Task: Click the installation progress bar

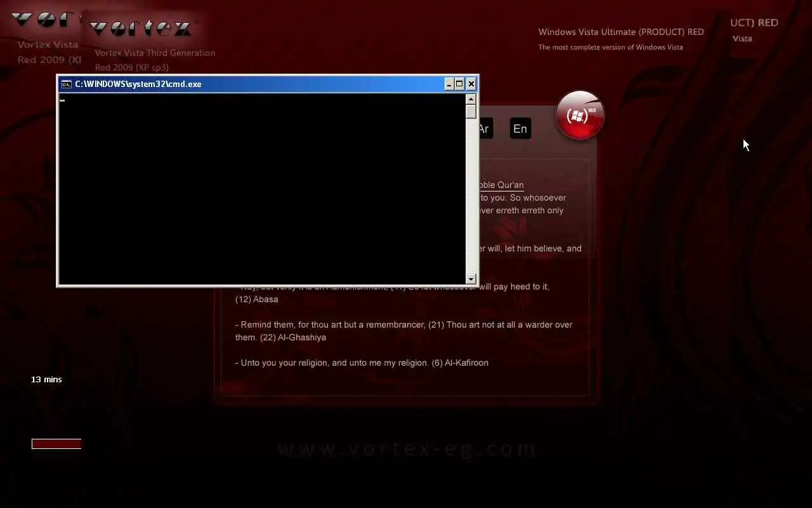Action: [x=56, y=444]
